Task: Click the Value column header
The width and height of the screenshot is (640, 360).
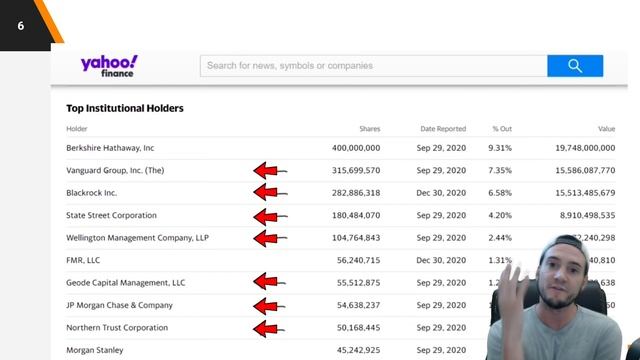Action: [607, 129]
